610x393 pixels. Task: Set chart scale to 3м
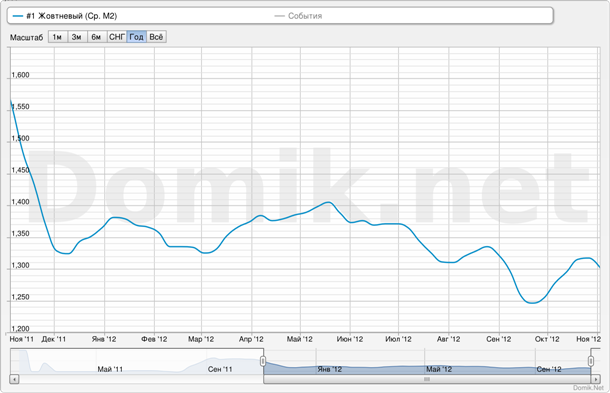click(77, 37)
